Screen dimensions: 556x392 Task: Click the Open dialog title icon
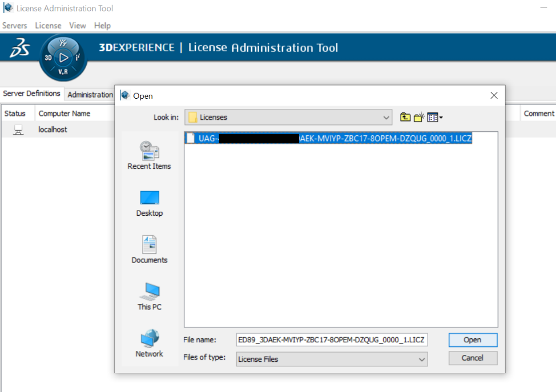tap(125, 95)
